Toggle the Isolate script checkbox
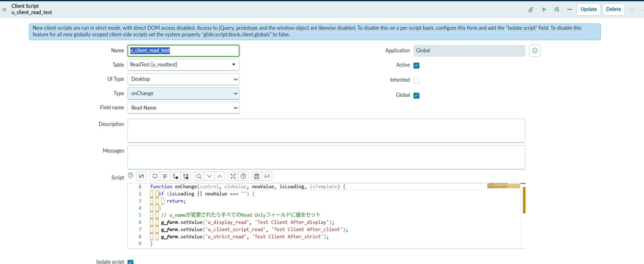 [130, 262]
